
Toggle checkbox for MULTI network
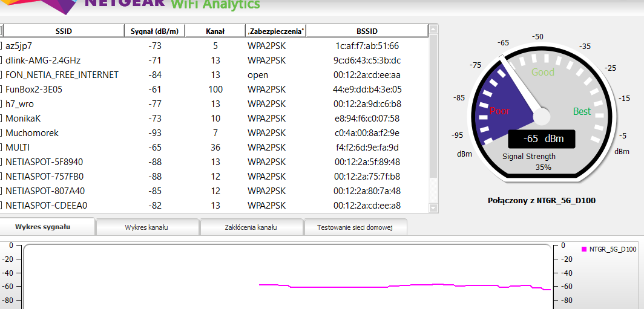(1, 148)
